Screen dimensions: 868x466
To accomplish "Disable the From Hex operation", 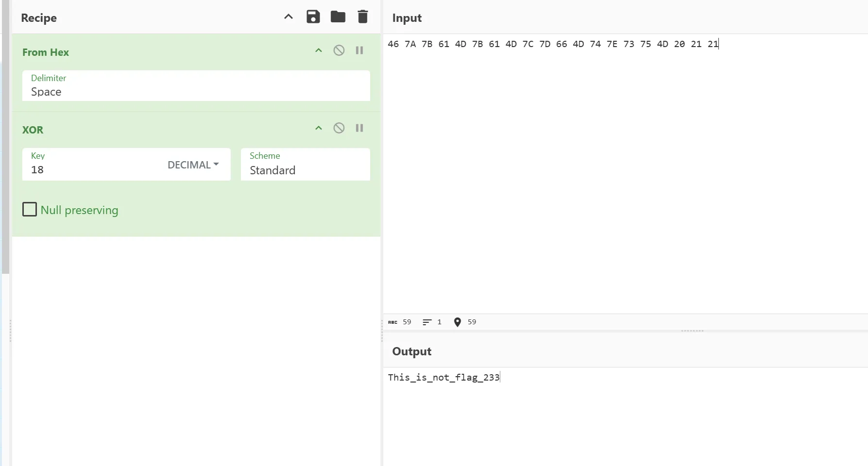I will (x=339, y=50).
